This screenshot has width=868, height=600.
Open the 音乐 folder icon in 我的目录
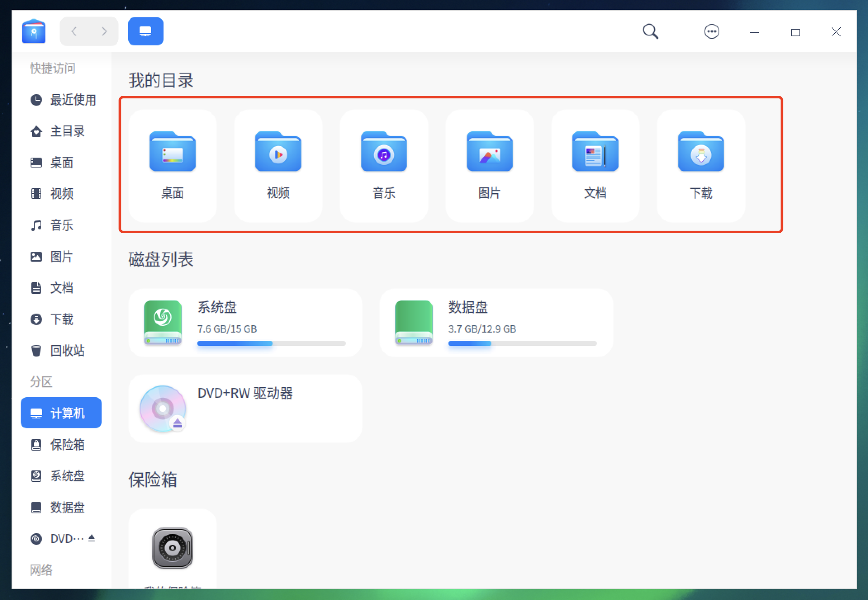pyautogui.click(x=384, y=151)
